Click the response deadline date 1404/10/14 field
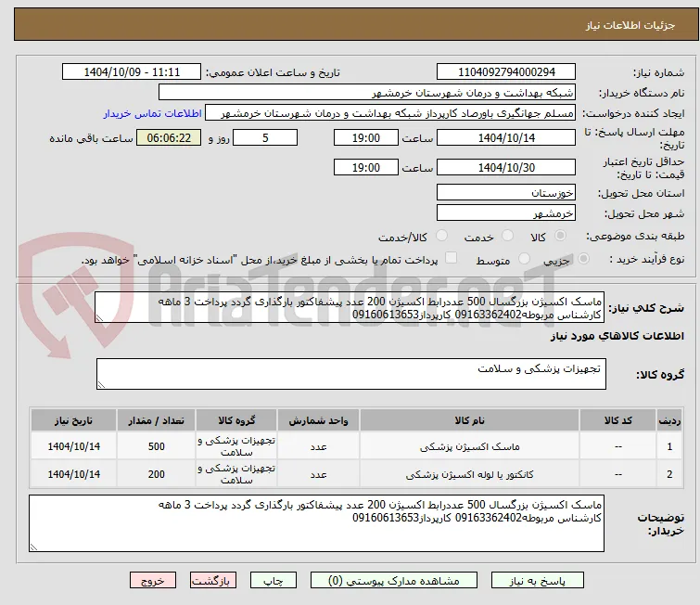This screenshot has width=700, height=605. 506,137
